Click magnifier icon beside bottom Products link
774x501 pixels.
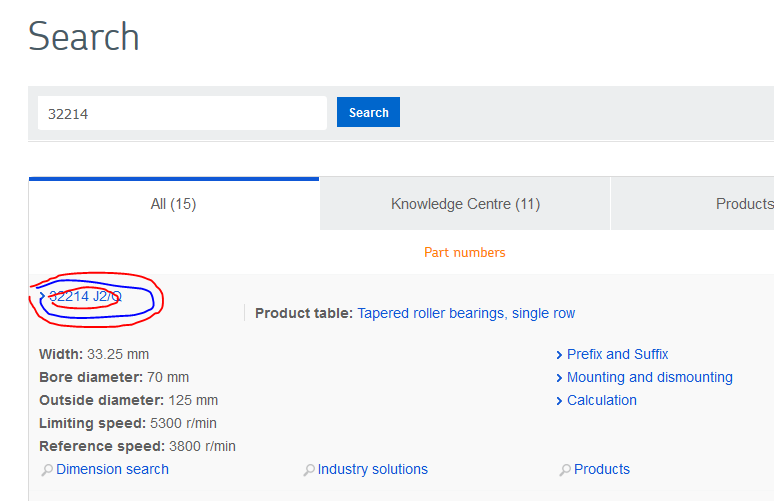(x=565, y=470)
